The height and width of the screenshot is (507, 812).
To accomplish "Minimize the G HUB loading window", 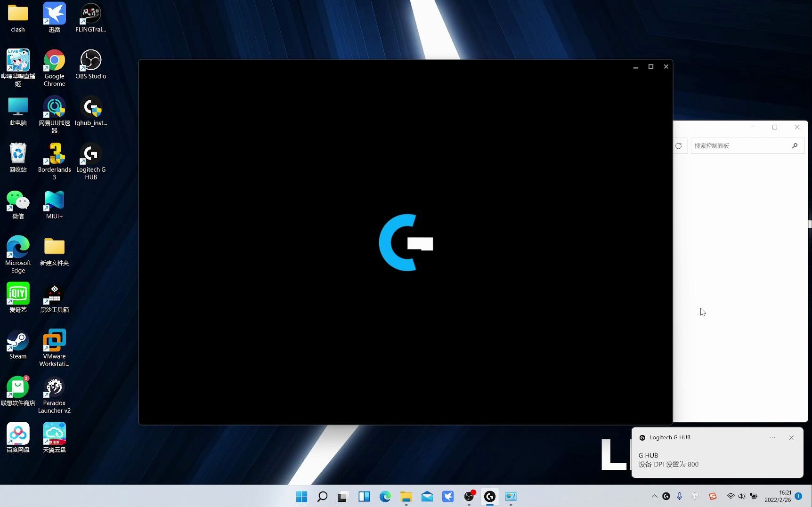I will pyautogui.click(x=636, y=67).
